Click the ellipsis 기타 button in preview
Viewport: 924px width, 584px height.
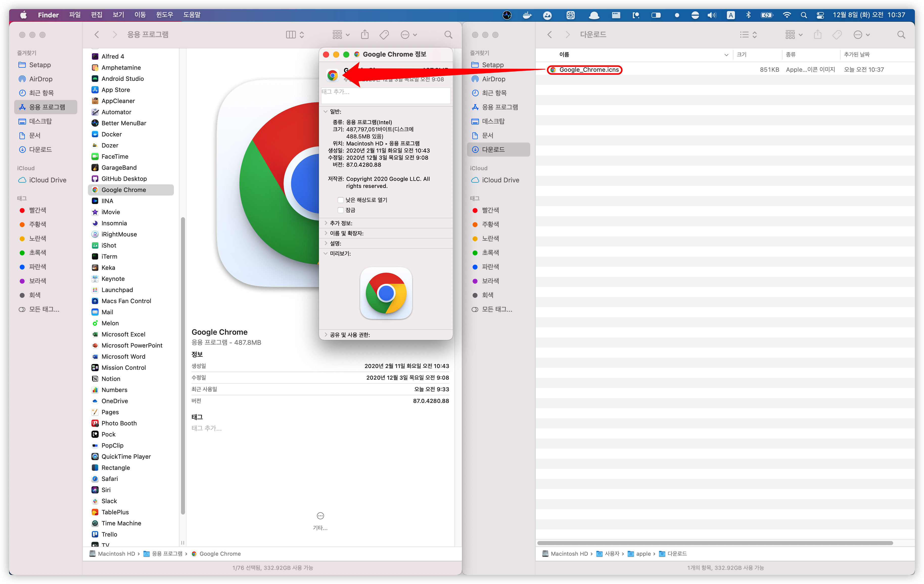click(x=320, y=516)
